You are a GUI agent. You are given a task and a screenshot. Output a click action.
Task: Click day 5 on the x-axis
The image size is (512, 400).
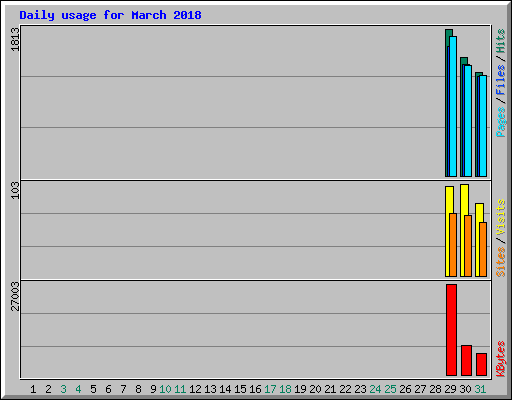pyautogui.click(x=93, y=389)
